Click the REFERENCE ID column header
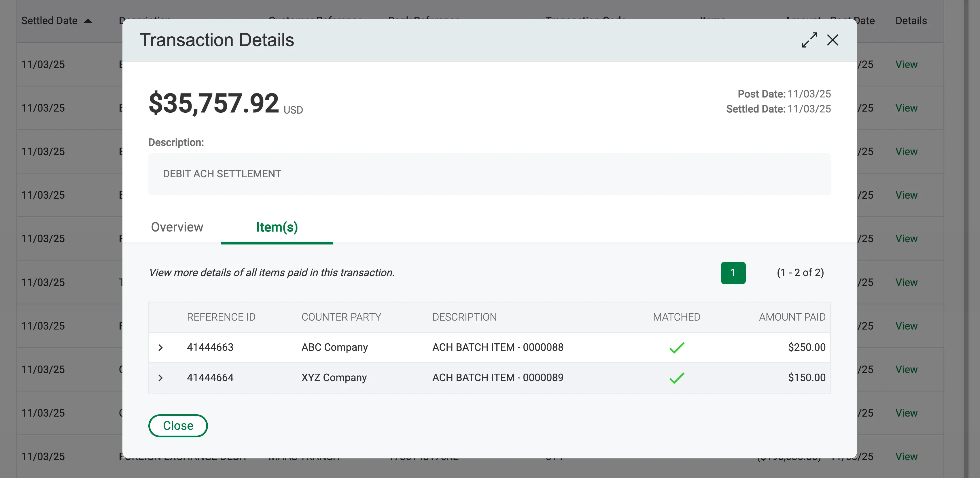980x478 pixels. pos(221,317)
